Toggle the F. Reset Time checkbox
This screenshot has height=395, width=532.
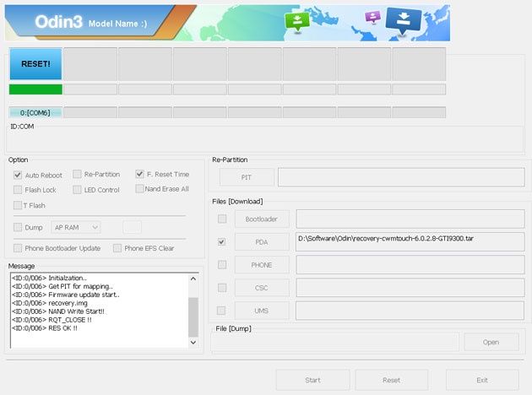139,174
